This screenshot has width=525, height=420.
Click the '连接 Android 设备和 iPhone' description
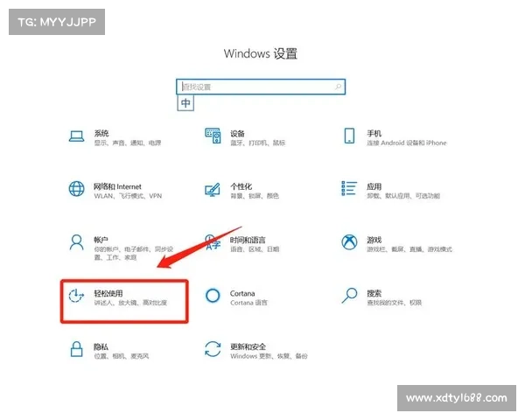(x=407, y=143)
